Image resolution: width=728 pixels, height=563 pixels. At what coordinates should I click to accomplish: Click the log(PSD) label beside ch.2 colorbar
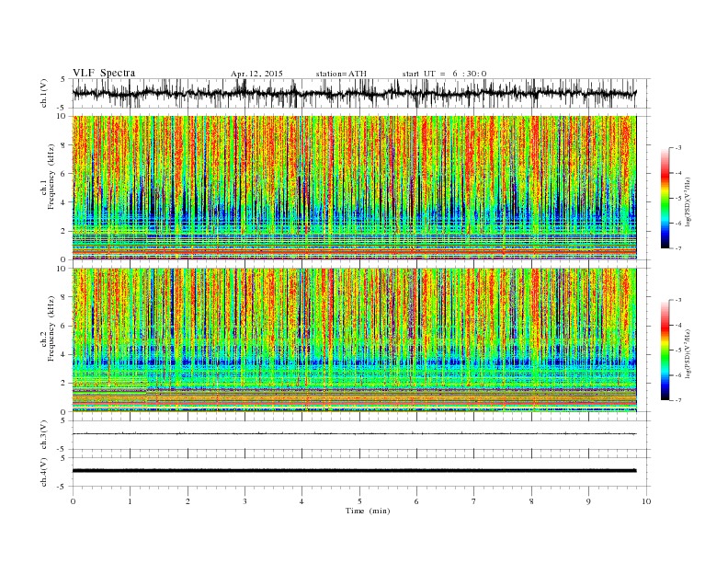click(688, 353)
